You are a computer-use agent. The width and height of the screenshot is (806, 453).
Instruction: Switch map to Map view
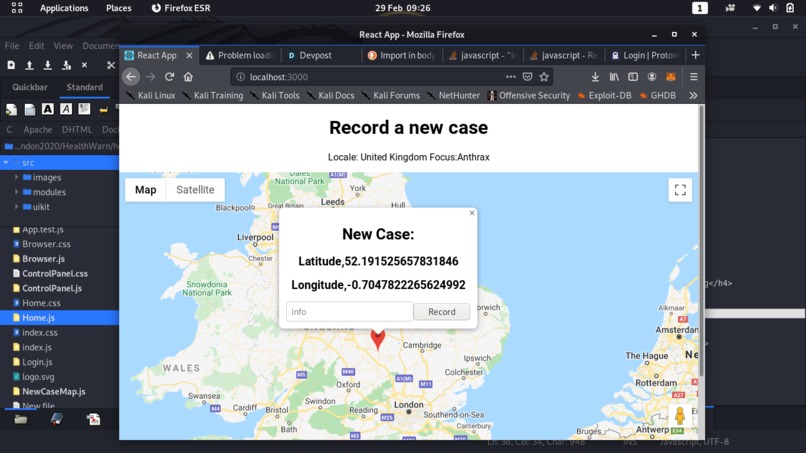pyautogui.click(x=145, y=190)
